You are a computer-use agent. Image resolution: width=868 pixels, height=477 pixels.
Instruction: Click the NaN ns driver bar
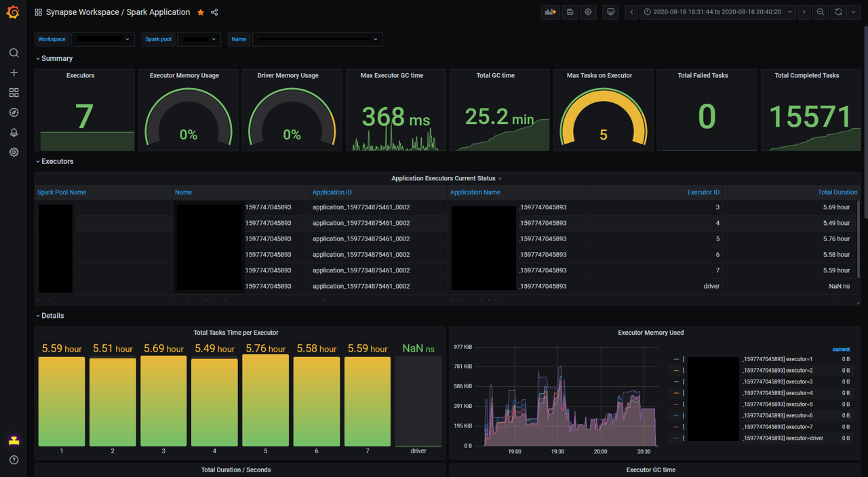click(x=418, y=401)
